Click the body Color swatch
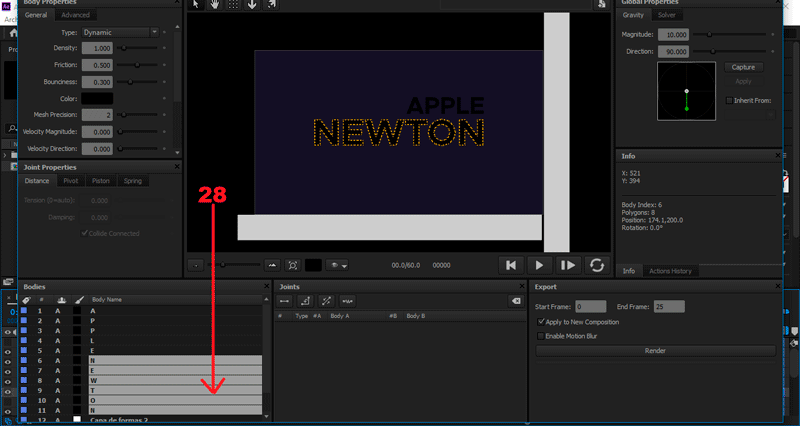The image size is (800, 426). tap(97, 98)
